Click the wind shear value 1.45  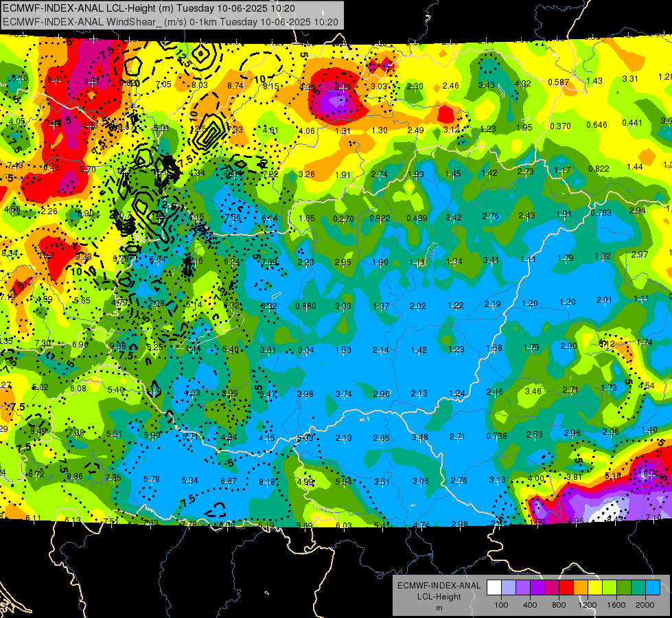(453, 174)
